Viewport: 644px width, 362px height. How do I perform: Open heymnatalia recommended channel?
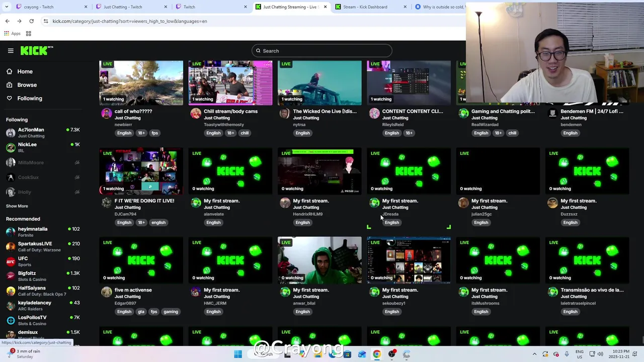[43, 232]
